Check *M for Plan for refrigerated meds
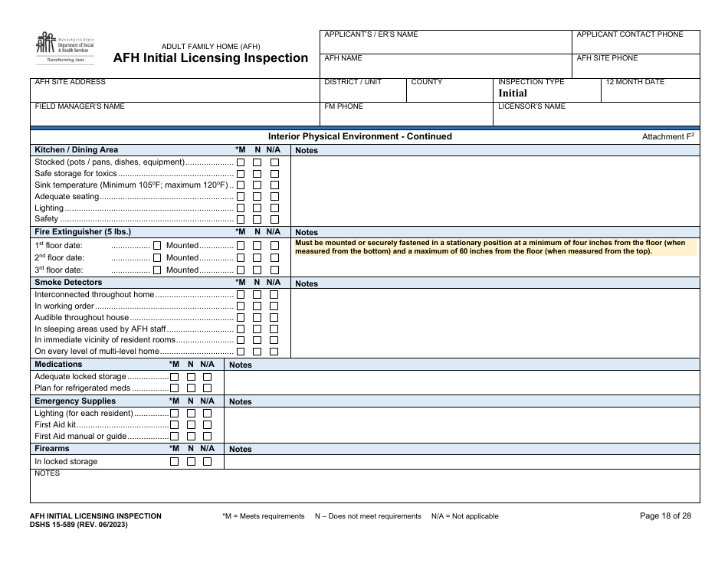Image resolution: width=728 pixels, height=563 pixels. (x=175, y=388)
